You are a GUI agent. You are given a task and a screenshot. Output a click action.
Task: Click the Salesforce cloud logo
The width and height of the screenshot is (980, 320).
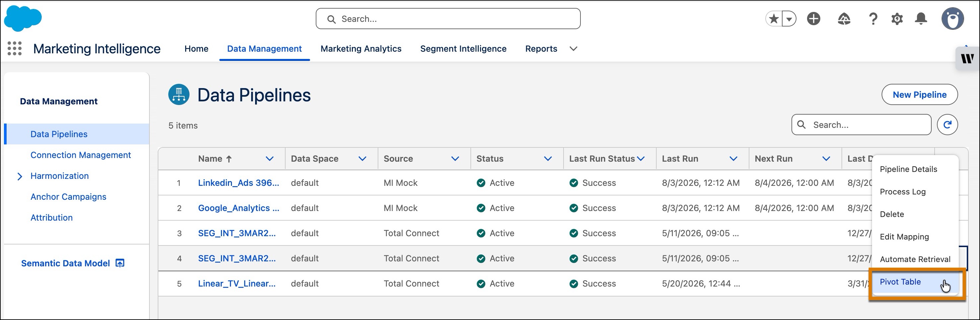pyautogui.click(x=23, y=18)
